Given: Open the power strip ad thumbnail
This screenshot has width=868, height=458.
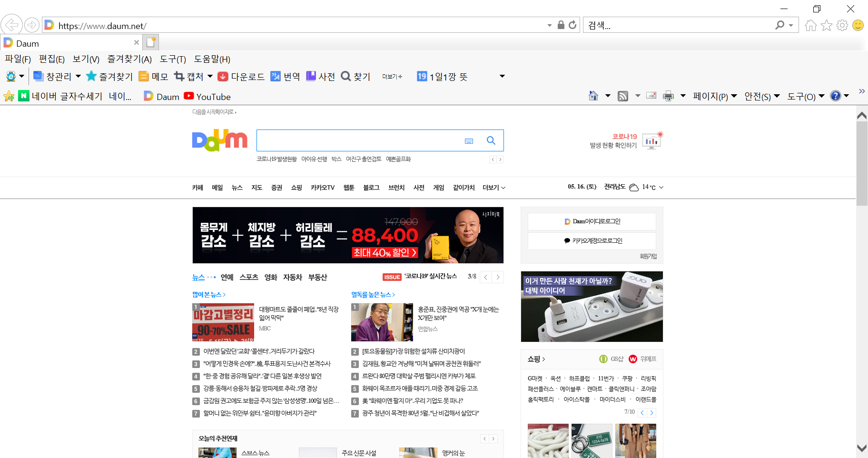Looking at the screenshot, I should coord(592,307).
